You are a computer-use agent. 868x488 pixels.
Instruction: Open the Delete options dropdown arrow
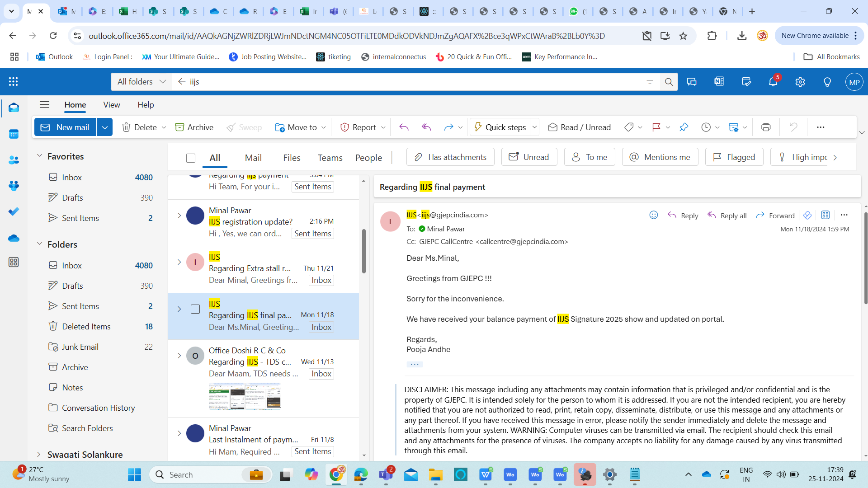pos(164,127)
